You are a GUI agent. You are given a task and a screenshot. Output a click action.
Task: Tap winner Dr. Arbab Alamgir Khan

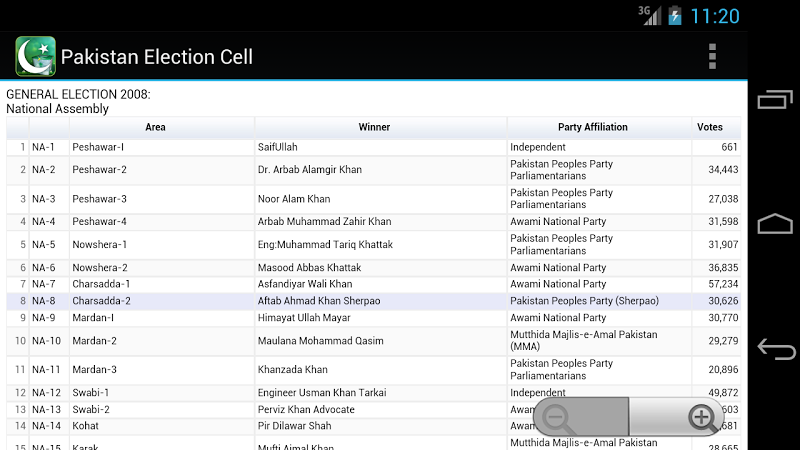(310, 170)
